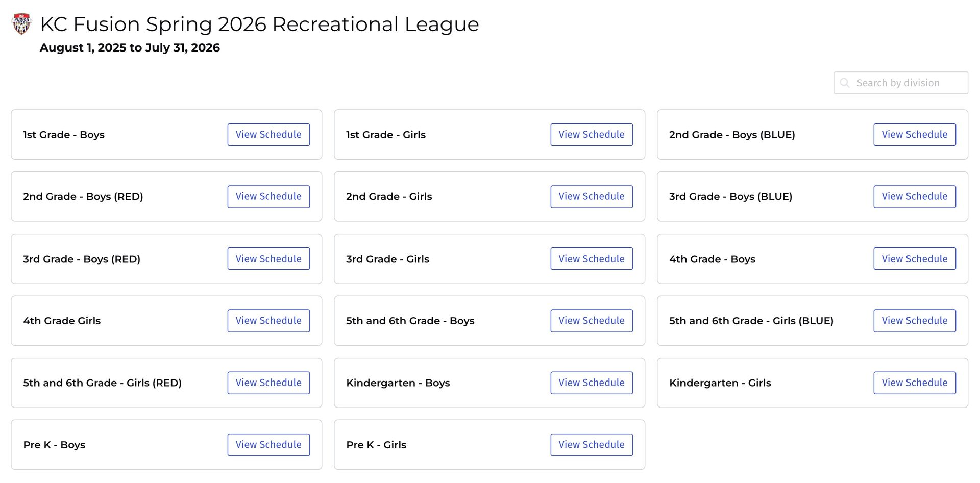Open 2nd Grade - Boys (RED) schedule
The image size is (980, 483).
click(x=268, y=196)
